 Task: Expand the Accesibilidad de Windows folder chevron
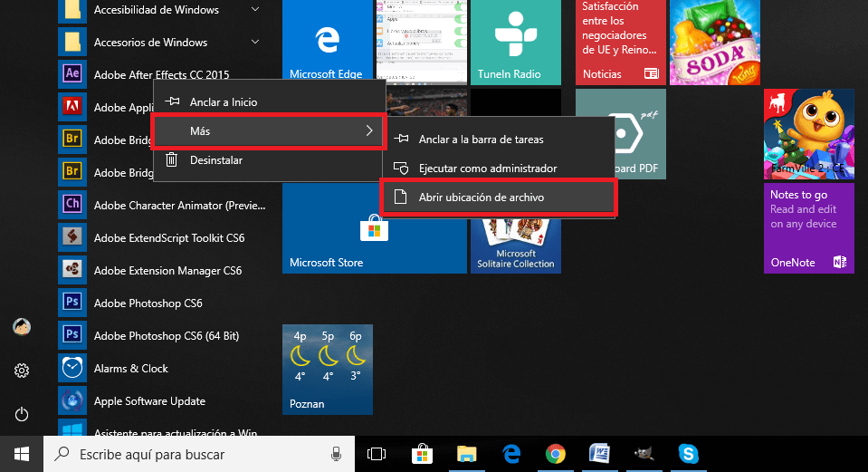pyautogui.click(x=255, y=9)
